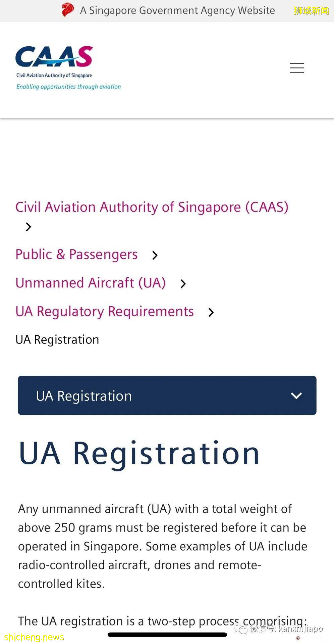Expand the UA Registration dropdown arrow
Screen dimensions: 334x644
(x=296, y=396)
